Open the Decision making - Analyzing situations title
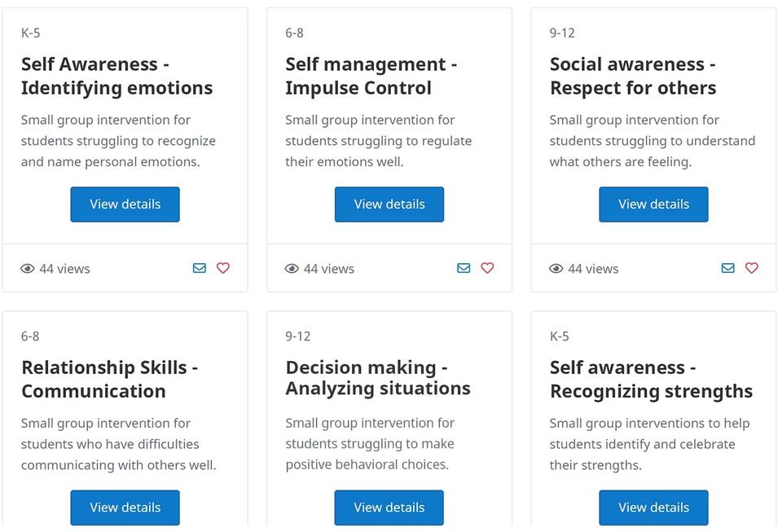Image resolution: width=778 pixels, height=532 pixels. tap(378, 378)
